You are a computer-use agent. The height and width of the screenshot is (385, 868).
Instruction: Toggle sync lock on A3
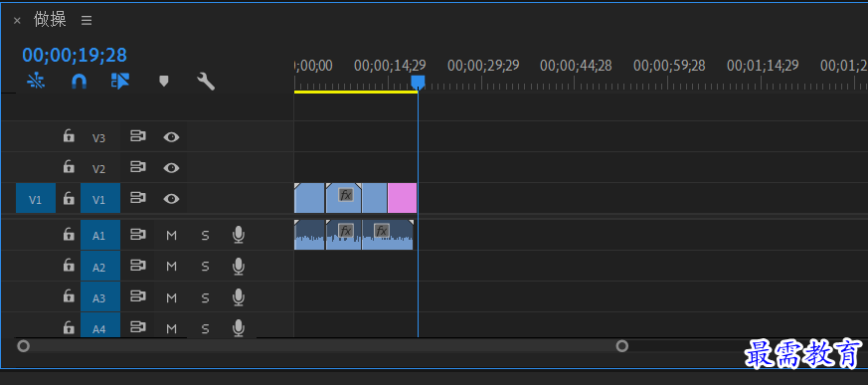click(138, 296)
